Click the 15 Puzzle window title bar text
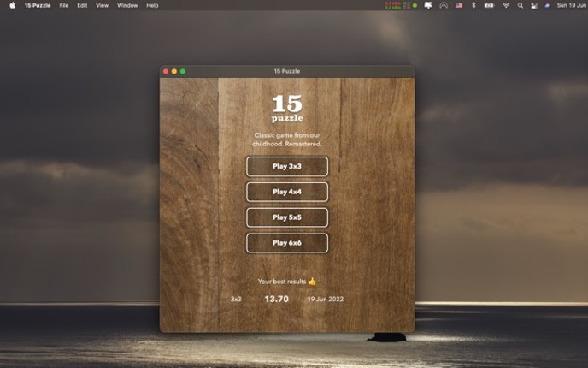The width and height of the screenshot is (588, 368). click(287, 71)
